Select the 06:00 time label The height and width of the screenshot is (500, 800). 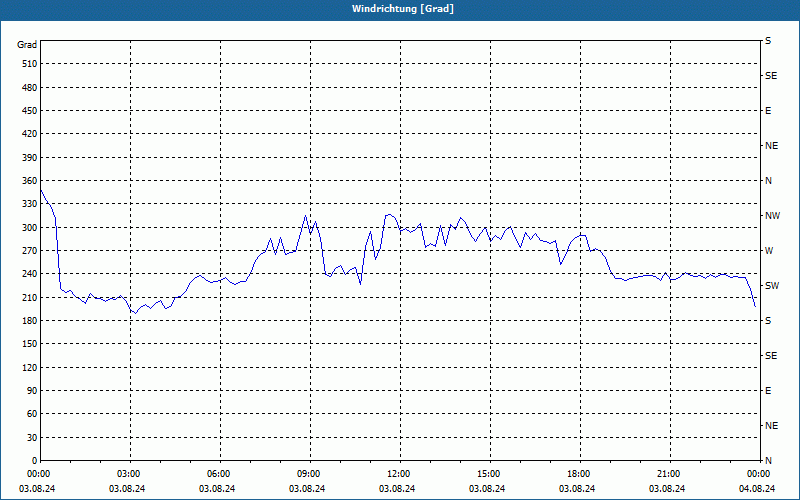[218, 474]
